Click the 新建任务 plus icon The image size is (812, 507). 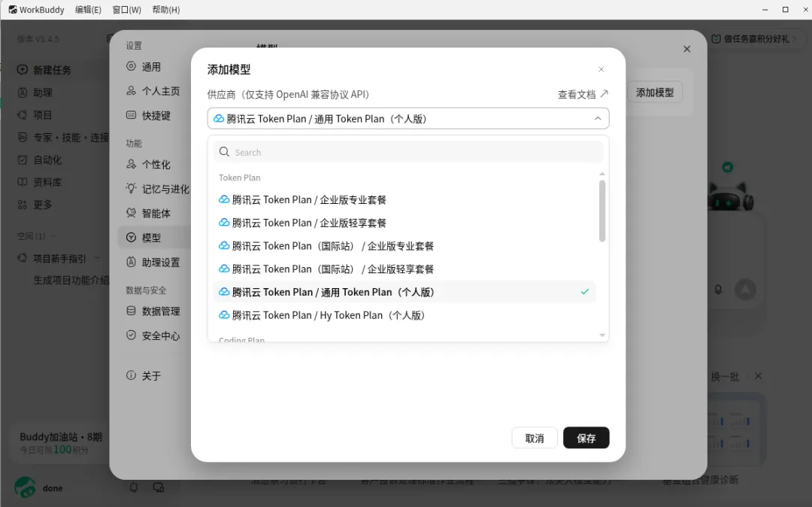point(23,69)
